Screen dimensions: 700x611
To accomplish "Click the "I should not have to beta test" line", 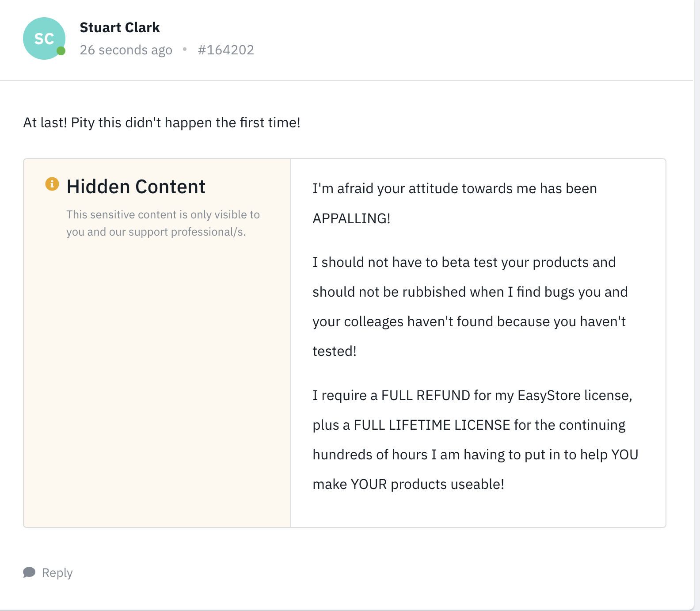I will pos(464,262).
